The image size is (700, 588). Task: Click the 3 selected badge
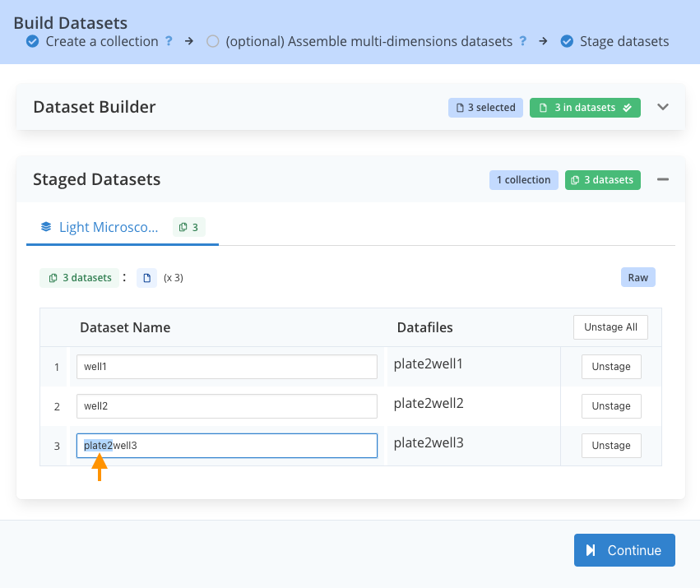(x=485, y=108)
